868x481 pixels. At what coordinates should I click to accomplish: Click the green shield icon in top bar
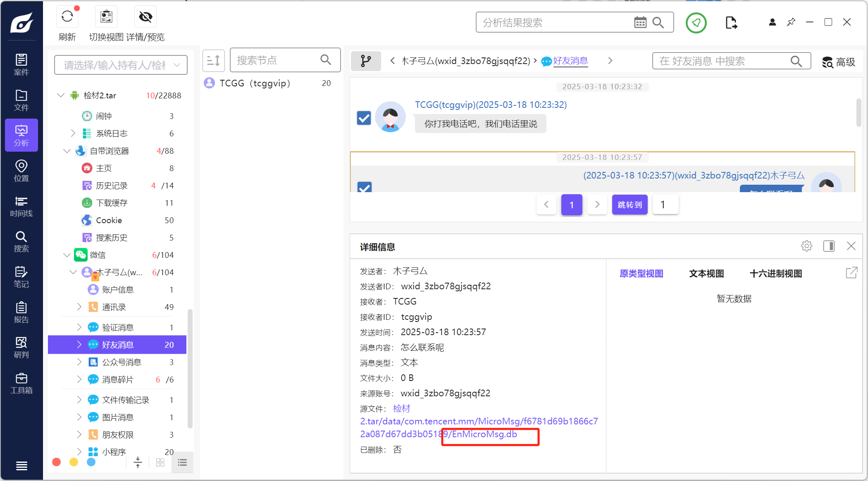[696, 23]
